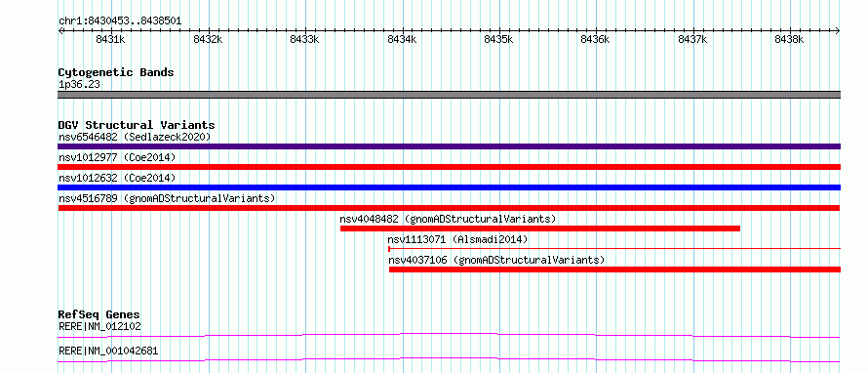Image resolution: width=868 pixels, height=373 pixels.
Task: Click the red nsv4048482 variant bar
Action: [x=540, y=228]
